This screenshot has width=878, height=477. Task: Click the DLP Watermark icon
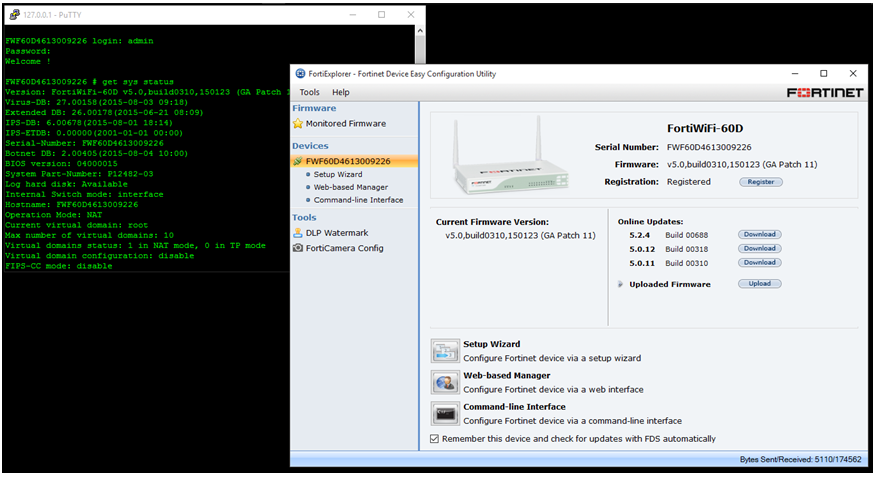pos(298,233)
